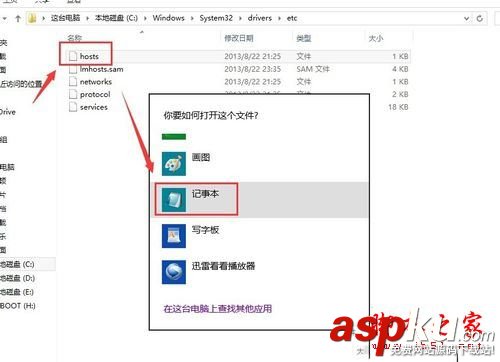Click hosts date 2013/8/22 21:25
This screenshot has width=500, height=362.
pos(253,56)
